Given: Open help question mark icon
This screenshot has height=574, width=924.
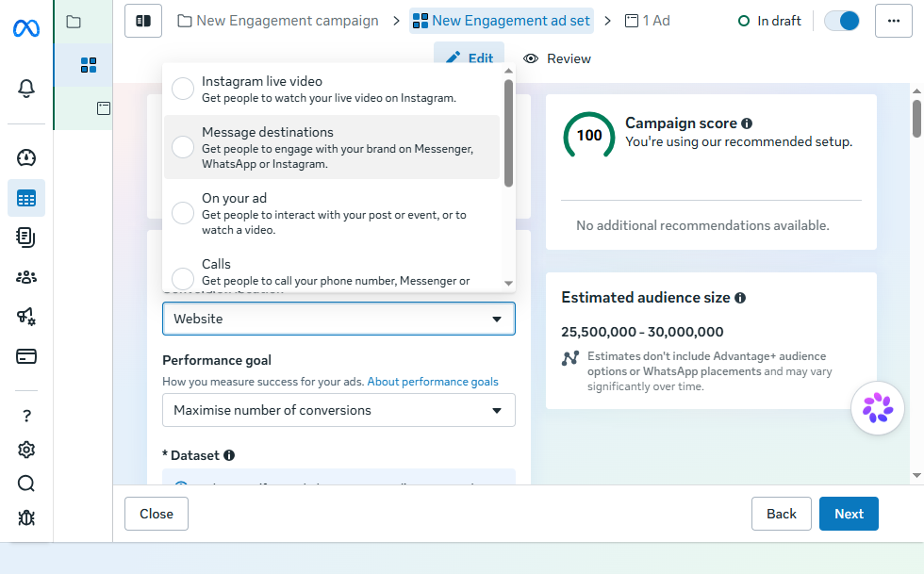Looking at the screenshot, I should pyautogui.click(x=26, y=416).
